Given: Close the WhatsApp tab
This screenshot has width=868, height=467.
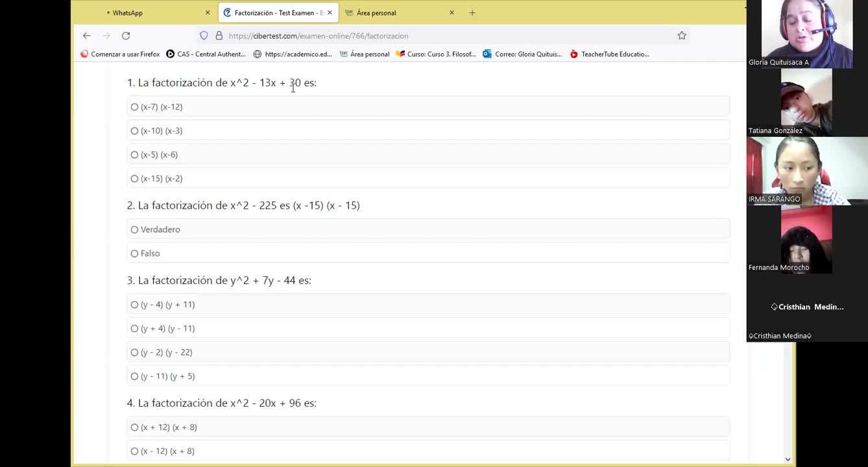Looking at the screenshot, I should [x=208, y=12].
